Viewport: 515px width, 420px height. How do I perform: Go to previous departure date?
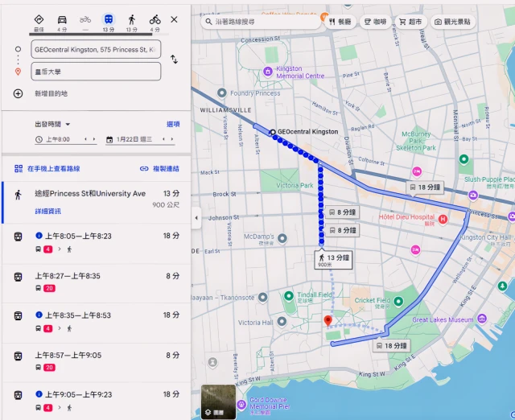click(163, 139)
